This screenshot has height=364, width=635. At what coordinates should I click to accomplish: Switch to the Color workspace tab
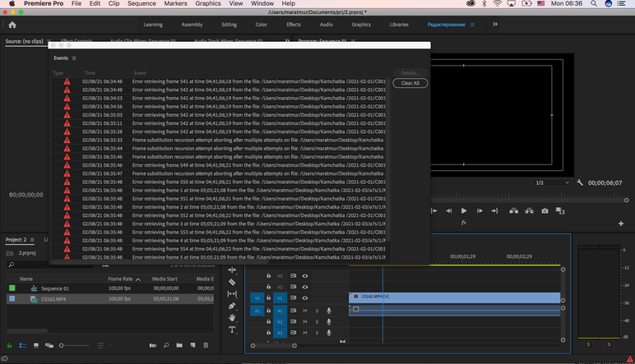click(261, 25)
